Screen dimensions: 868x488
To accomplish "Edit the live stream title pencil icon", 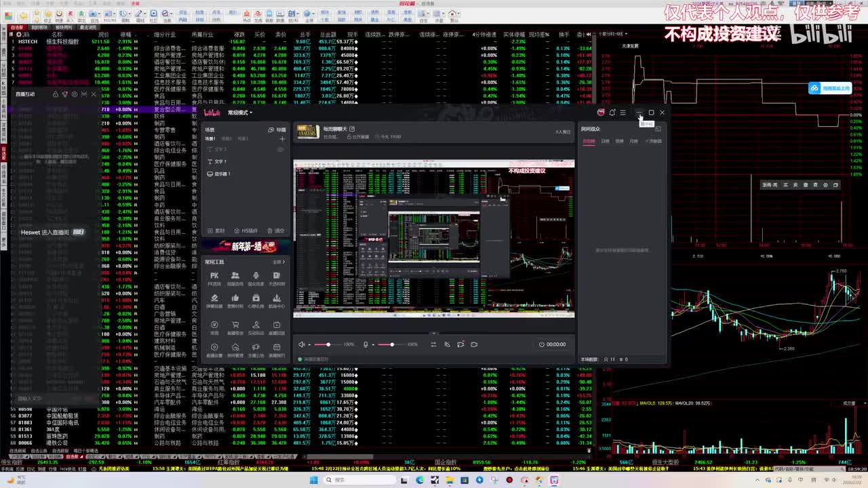I will click(353, 129).
